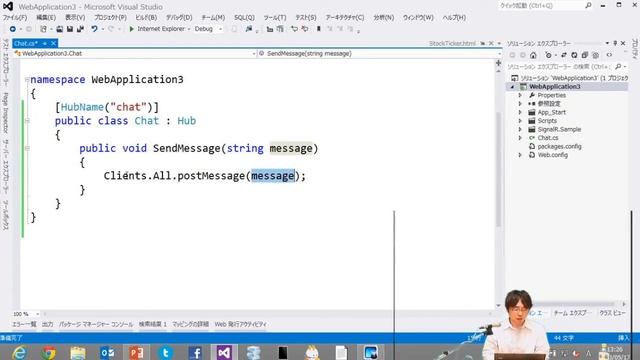Click the Find in Files toolbar icon
Screen dimensions: 640x360
click(249, 29)
